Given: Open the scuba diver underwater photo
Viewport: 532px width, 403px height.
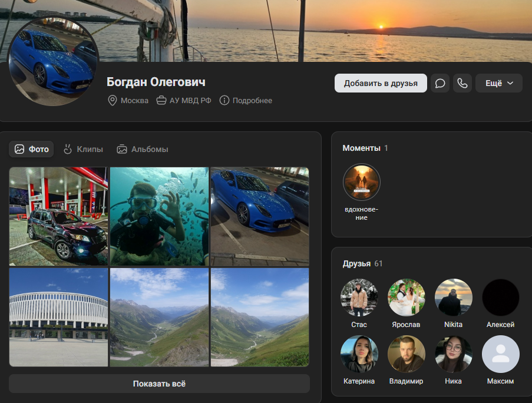Looking at the screenshot, I should point(159,216).
